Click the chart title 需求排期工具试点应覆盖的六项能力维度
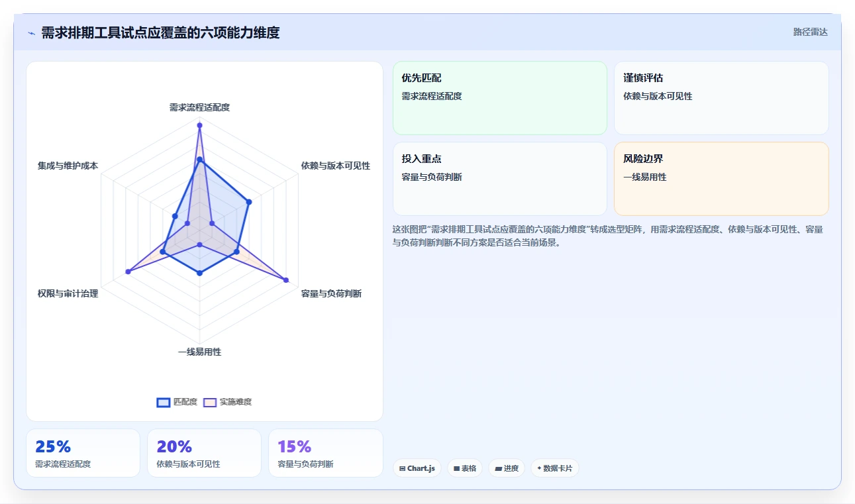855x504 pixels. 160,32
